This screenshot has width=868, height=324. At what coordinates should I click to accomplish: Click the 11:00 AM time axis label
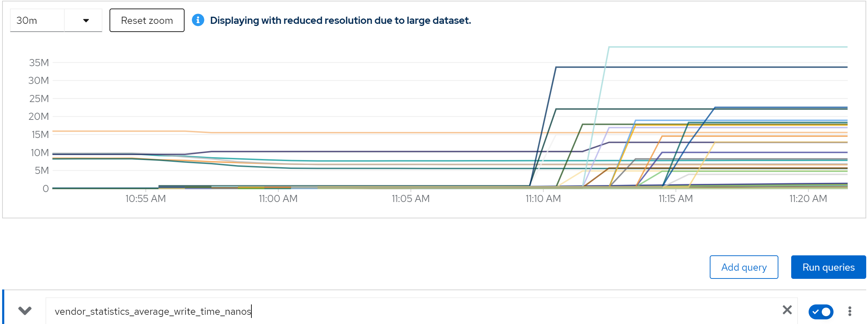(x=278, y=198)
